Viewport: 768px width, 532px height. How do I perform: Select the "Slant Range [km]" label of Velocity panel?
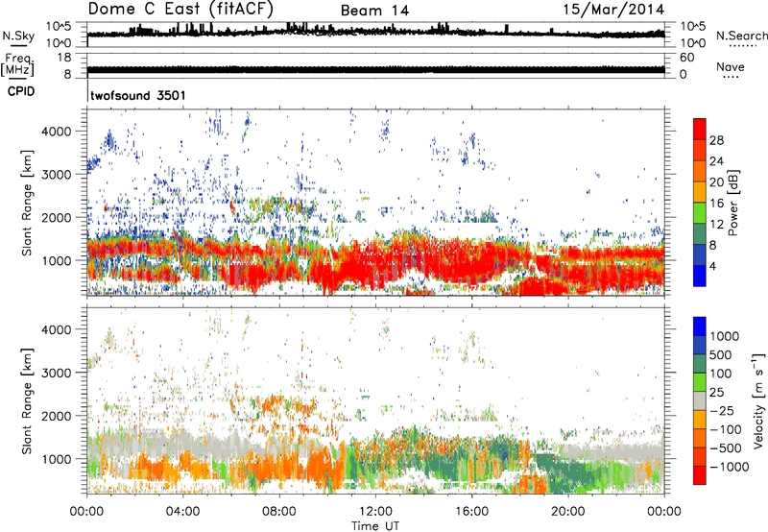pos(27,401)
